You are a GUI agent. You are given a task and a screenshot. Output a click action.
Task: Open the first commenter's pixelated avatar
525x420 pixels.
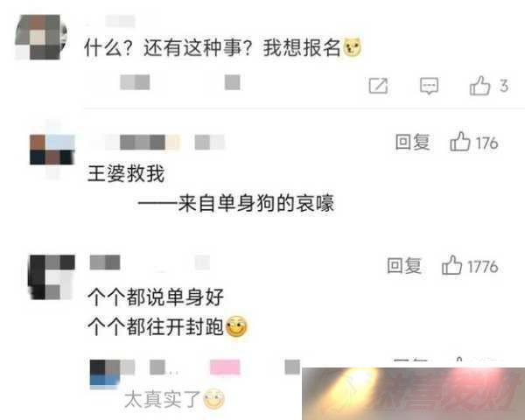41,37
